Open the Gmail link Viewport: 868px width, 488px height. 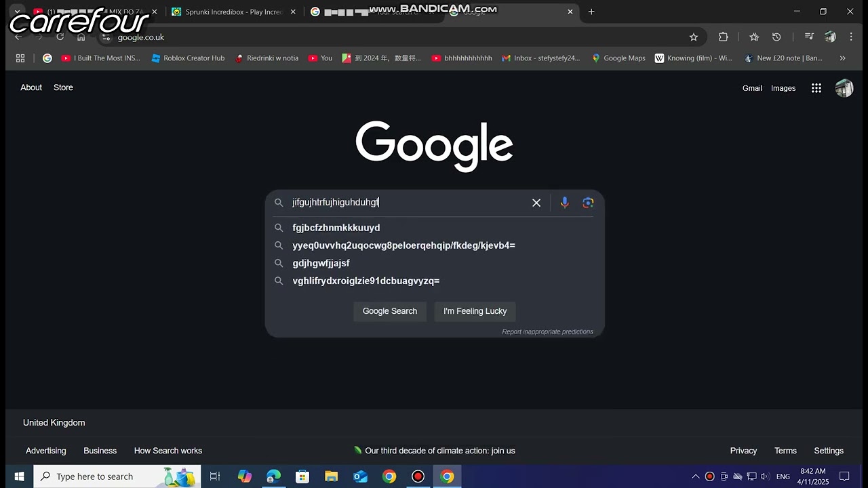[752, 88]
